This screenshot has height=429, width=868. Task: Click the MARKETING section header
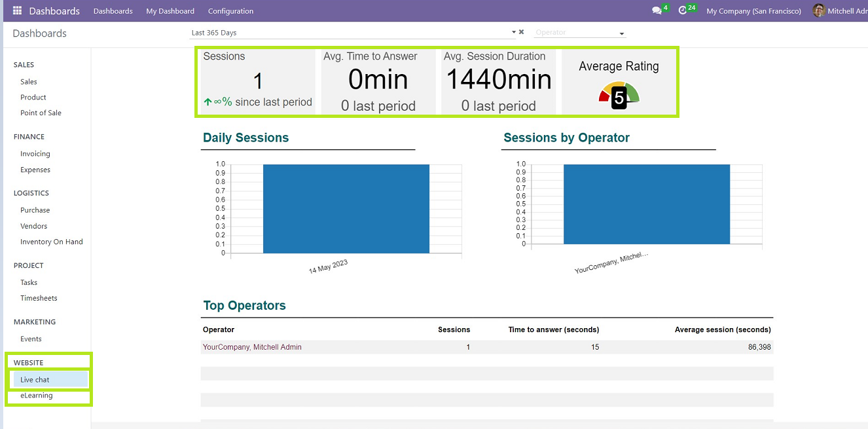click(x=35, y=322)
